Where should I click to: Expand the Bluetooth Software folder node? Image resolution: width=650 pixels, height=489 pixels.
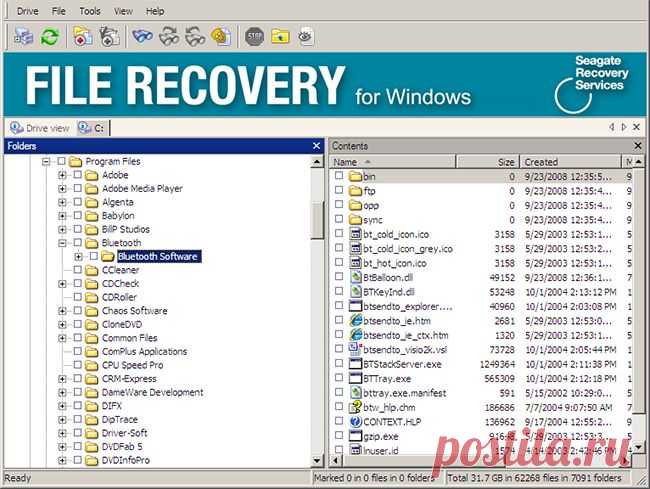78,256
